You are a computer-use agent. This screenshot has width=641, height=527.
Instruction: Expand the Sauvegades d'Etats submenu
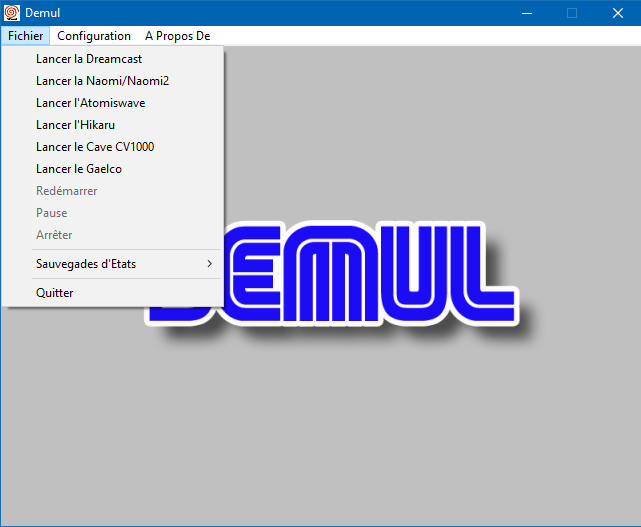(112, 264)
